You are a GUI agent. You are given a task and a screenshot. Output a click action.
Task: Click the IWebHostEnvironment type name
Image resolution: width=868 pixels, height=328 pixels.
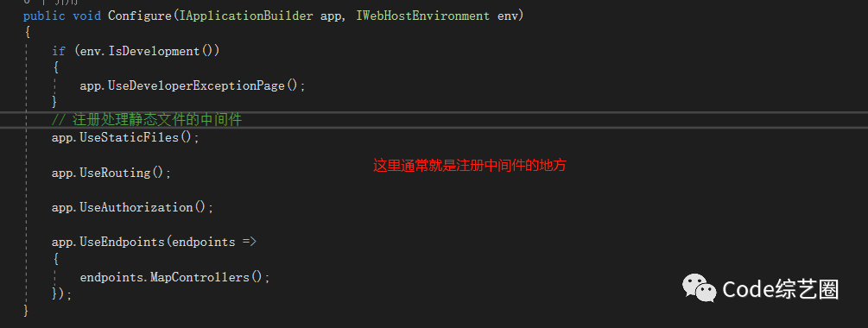[423, 16]
